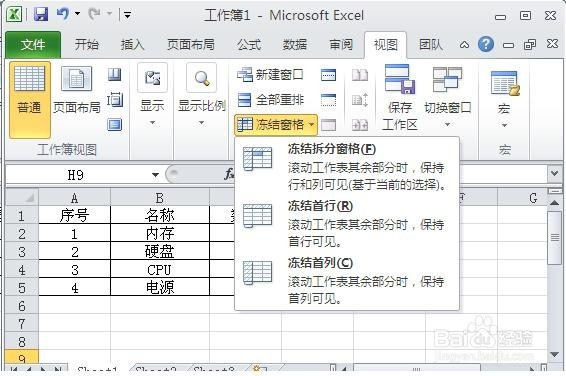Select row 6 header

22,306
